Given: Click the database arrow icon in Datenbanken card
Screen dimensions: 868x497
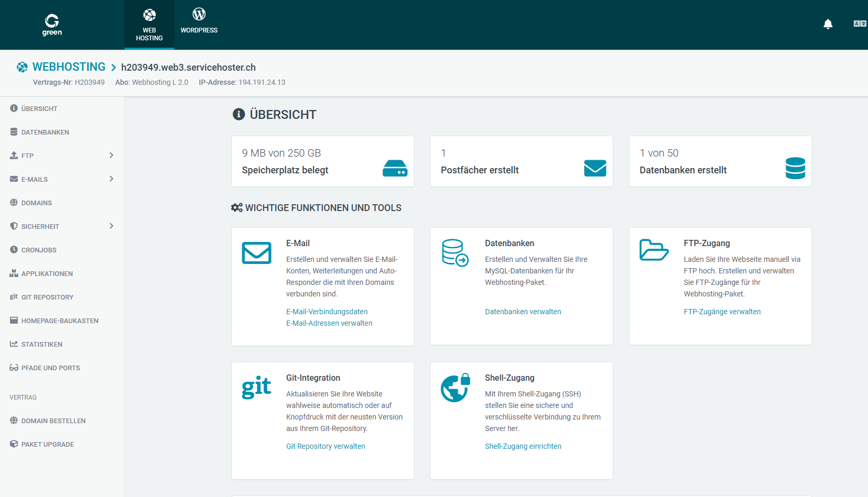Looking at the screenshot, I should [455, 253].
